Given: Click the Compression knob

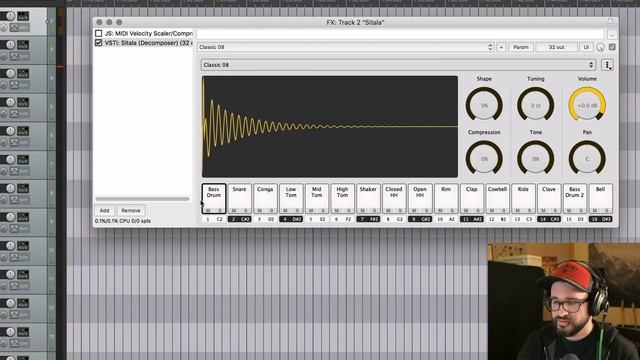Looking at the screenshot, I should 484,158.
